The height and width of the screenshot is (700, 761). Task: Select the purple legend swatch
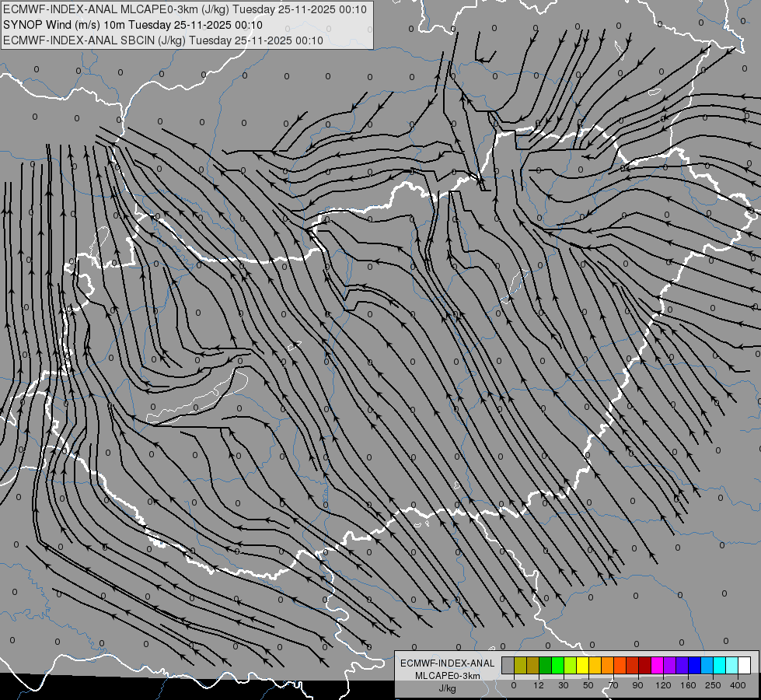670,665
